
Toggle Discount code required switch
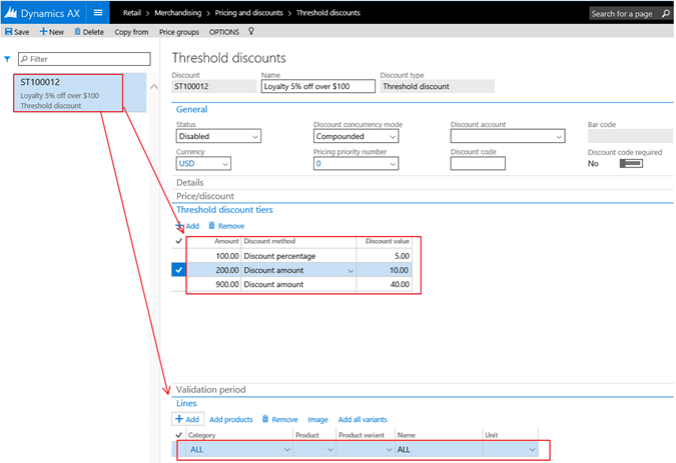631,163
